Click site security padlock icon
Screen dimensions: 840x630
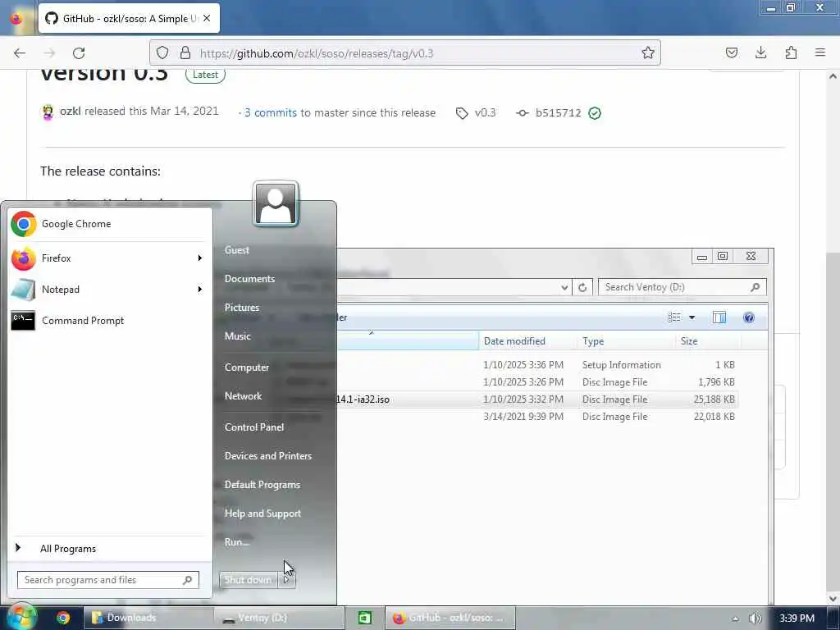[185, 53]
